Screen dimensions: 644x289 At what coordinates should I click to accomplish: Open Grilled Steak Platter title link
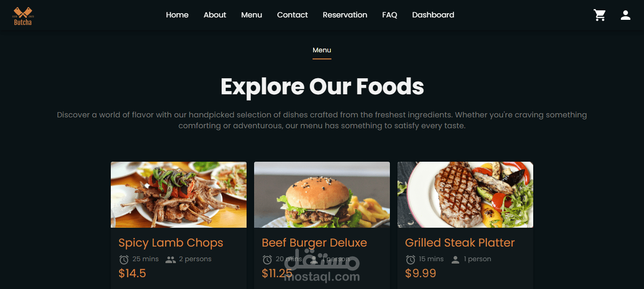pyautogui.click(x=460, y=243)
